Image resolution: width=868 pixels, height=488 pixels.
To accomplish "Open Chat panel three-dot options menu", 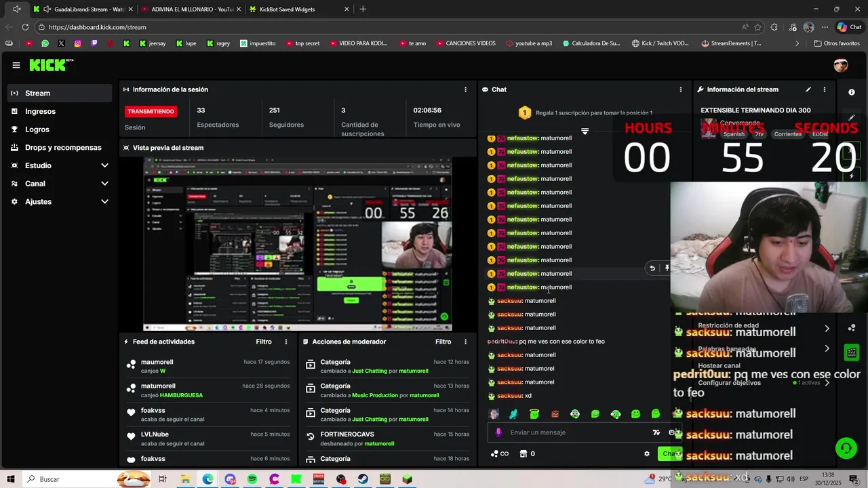I will pos(681,89).
